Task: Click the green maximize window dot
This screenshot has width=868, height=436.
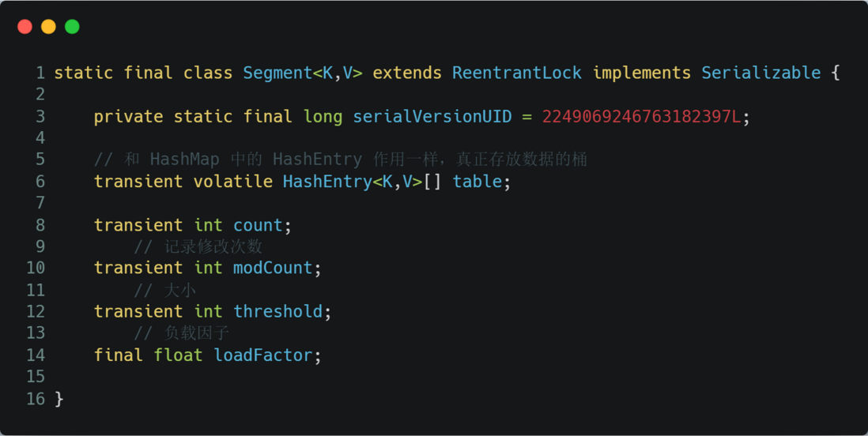Action: [73, 27]
